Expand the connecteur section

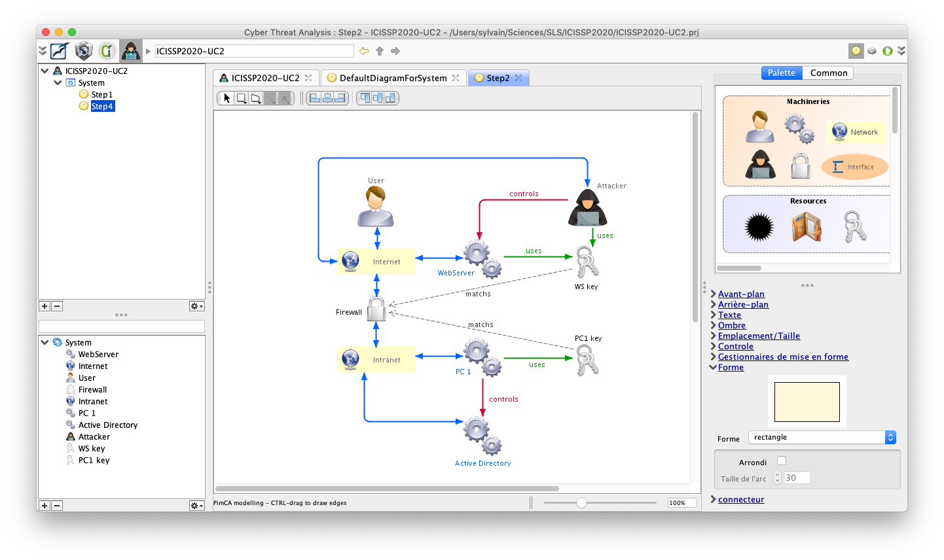[x=713, y=499]
